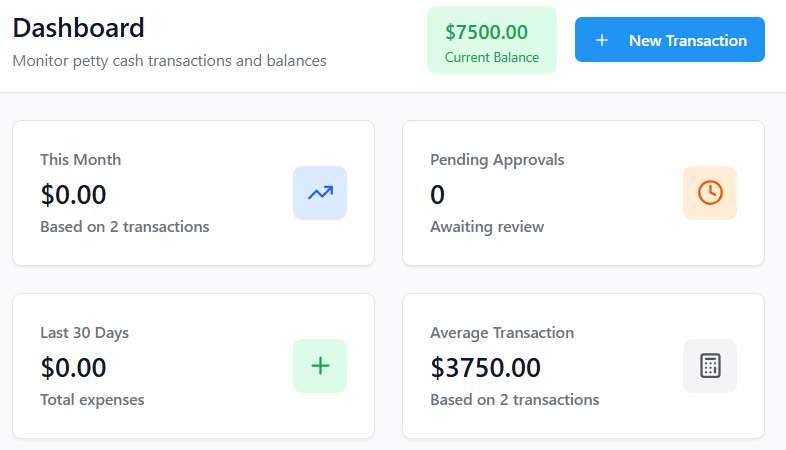Click the Total expenses label
Viewport: 786px width, 450px height.
(92, 400)
